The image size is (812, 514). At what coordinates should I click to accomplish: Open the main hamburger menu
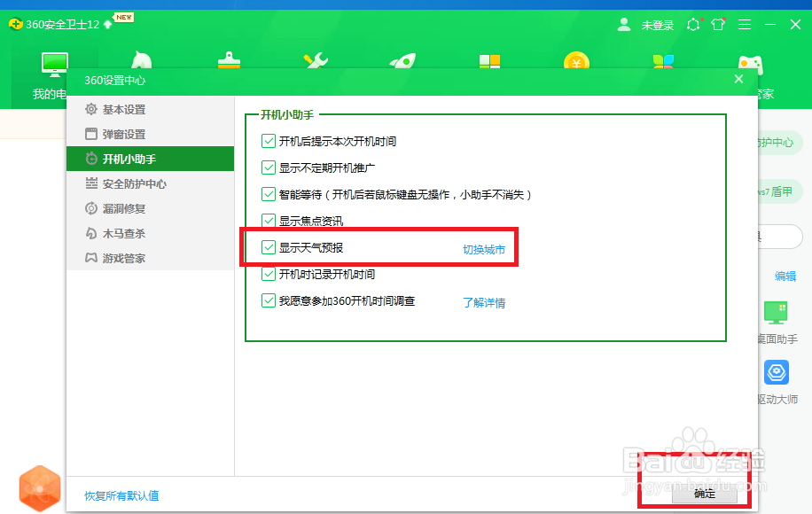(745, 24)
